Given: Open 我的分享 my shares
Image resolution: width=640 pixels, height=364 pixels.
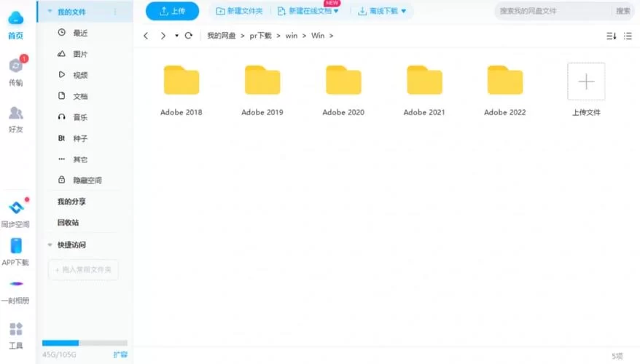Looking at the screenshot, I should pyautogui.click(x=71, y=202).
